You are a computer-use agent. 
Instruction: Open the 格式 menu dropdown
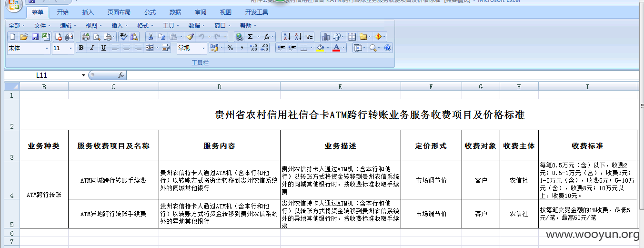(x=145, y=25)
